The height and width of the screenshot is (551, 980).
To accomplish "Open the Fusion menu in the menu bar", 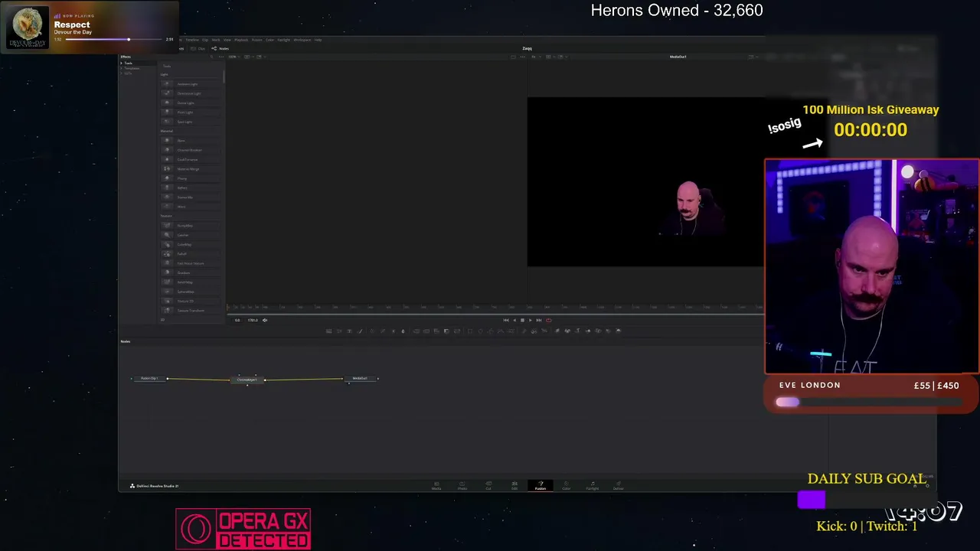I will (257, 40).
